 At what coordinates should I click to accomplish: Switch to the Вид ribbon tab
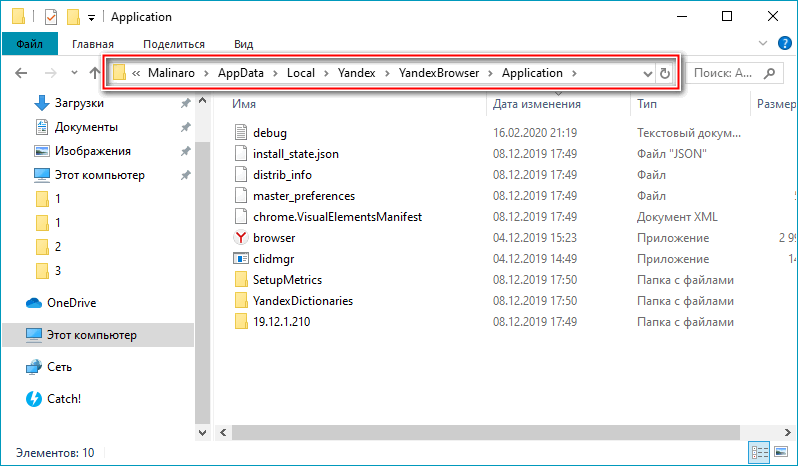(243, 44)
